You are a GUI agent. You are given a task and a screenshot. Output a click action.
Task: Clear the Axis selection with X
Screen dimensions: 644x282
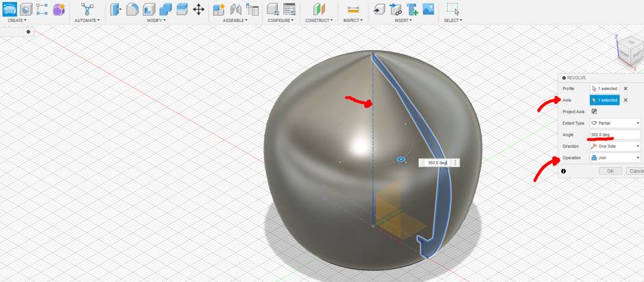pos(625,100)
